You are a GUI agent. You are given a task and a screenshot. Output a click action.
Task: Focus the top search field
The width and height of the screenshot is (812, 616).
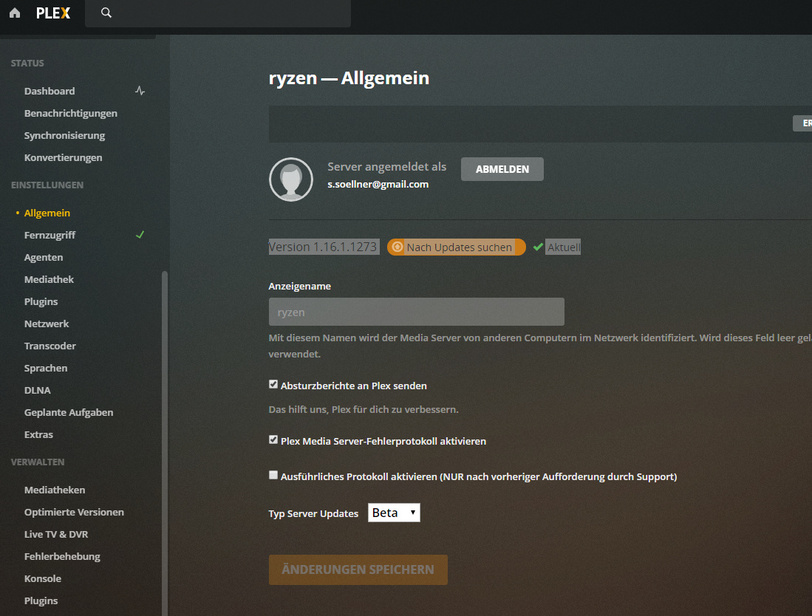[218, 13]
